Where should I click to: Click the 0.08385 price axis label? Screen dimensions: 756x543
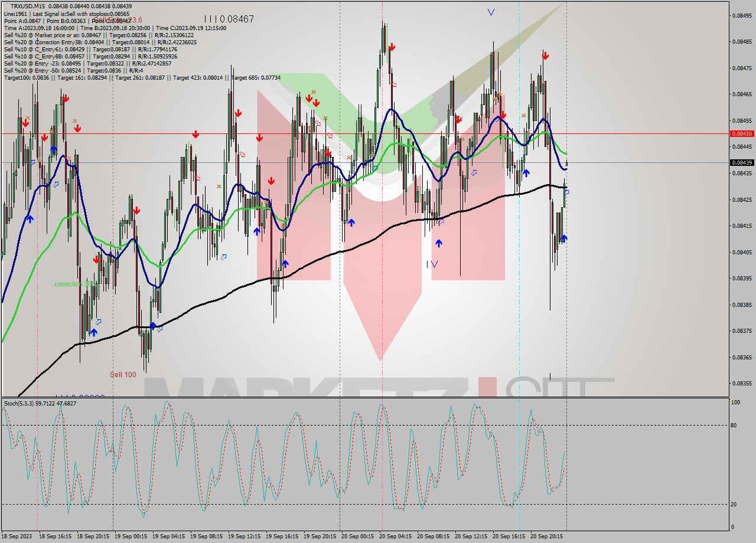tap(742, 305)
